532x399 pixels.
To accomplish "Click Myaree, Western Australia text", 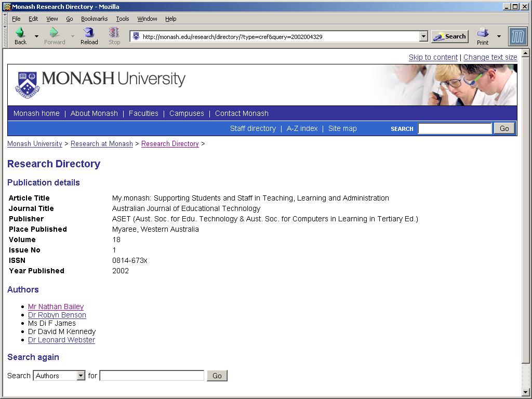I will [155, 229].
